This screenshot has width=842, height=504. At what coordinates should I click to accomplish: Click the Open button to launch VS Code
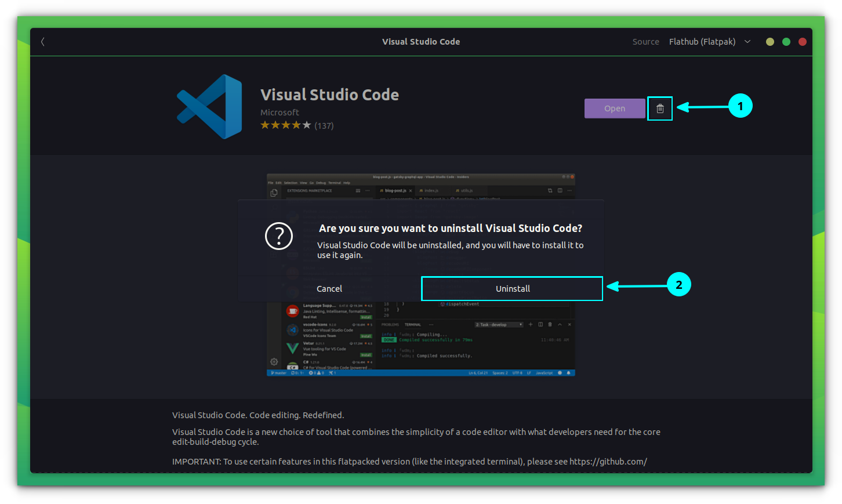click(x=615, y=108)
